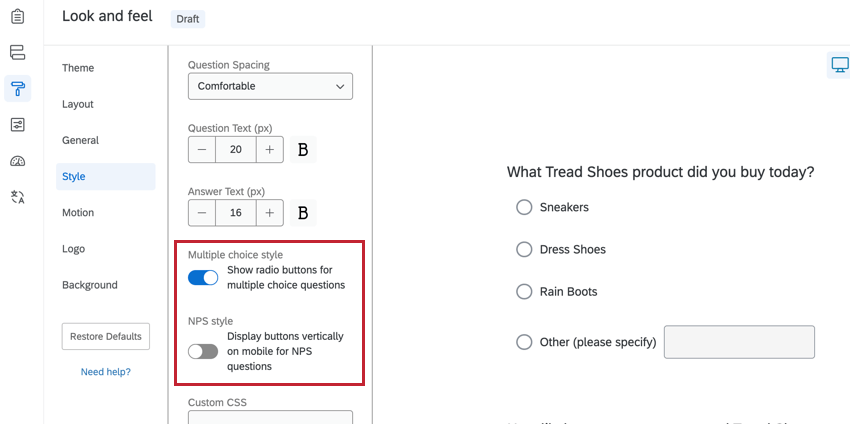This screenshot has height=424, width=850.
Task: Open the Survey options icon in sidebar
Action: (17, 125)
